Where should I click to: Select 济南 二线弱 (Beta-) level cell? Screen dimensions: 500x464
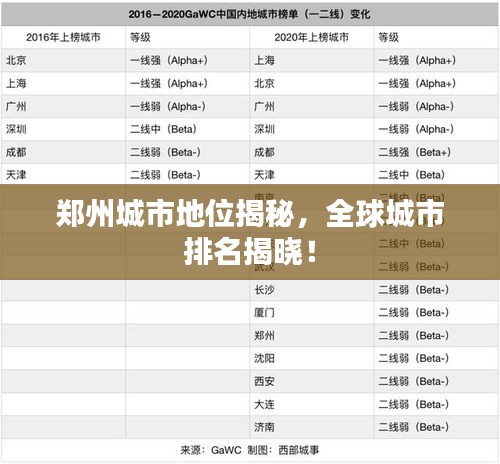point(413,427)
